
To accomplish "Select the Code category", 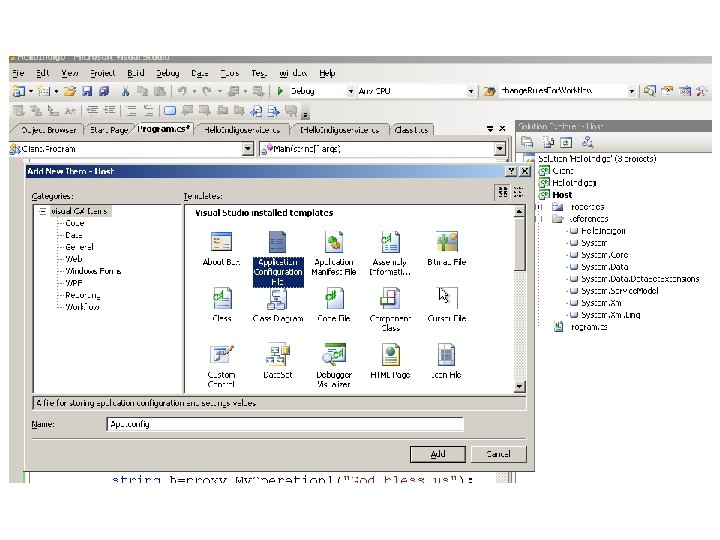I will tap(75, 223).
